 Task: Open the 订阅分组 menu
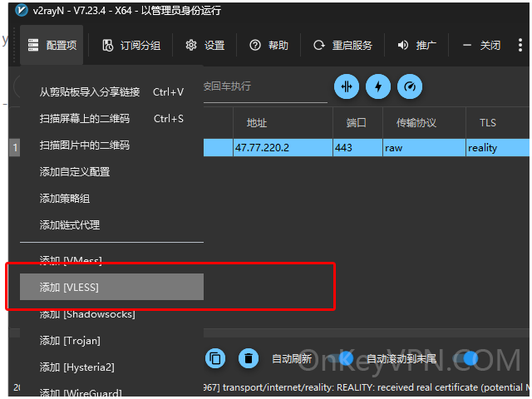point(131,45)
